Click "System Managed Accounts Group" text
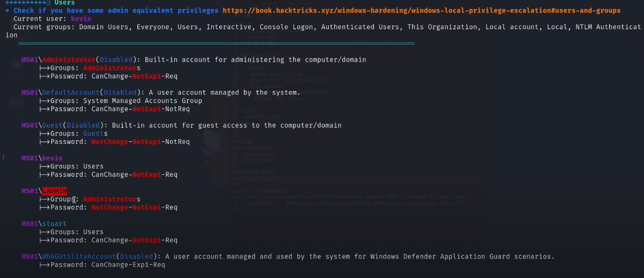The width and height of the screenshot is (644, 278). pyautogui.click(x=142, y=101)
